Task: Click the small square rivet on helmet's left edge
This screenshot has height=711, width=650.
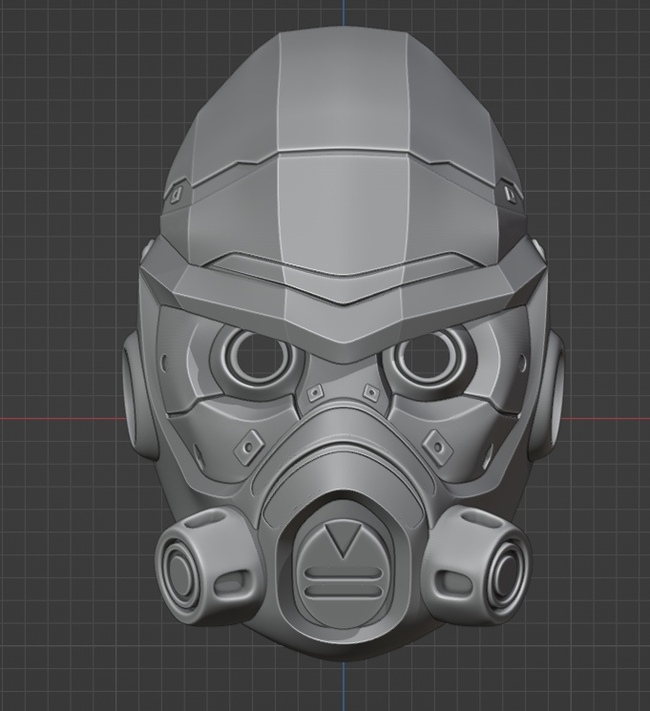Action: click(x=177, y=195)
